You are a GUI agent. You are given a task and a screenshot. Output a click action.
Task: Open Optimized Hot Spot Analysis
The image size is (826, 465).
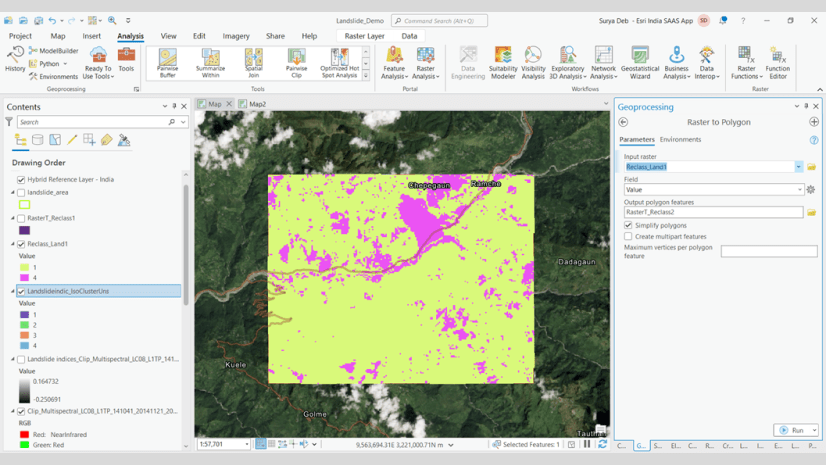(x=340, y=63)
